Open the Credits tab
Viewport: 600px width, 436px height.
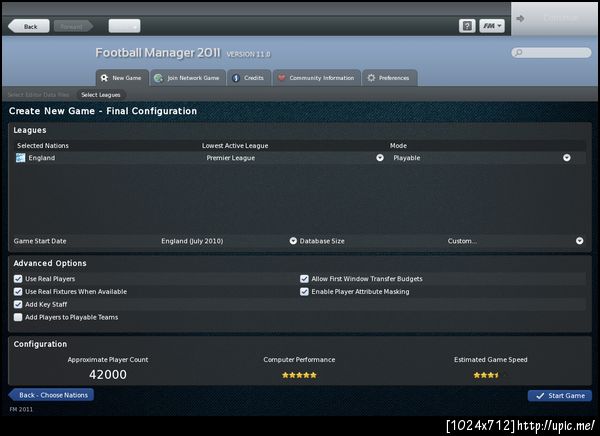click(249, 78)
